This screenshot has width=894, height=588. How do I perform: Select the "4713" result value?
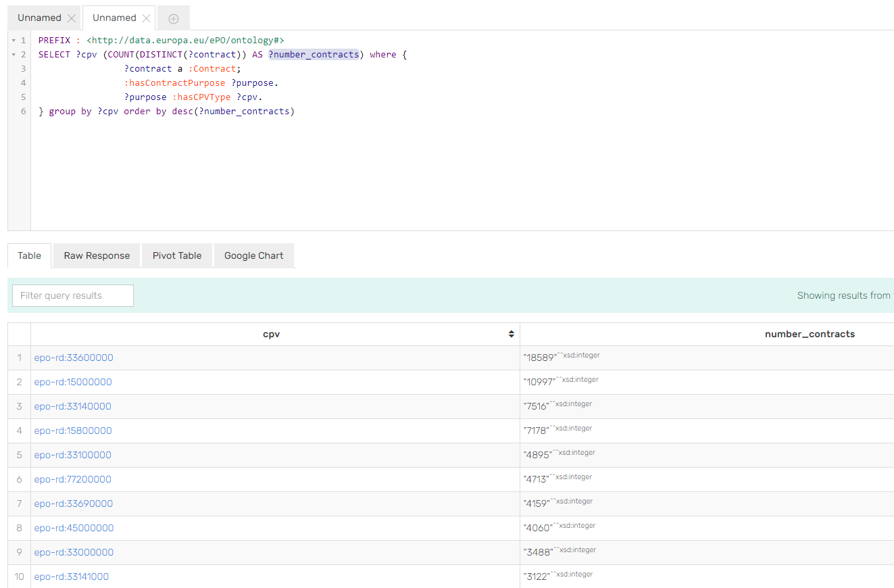707,479
